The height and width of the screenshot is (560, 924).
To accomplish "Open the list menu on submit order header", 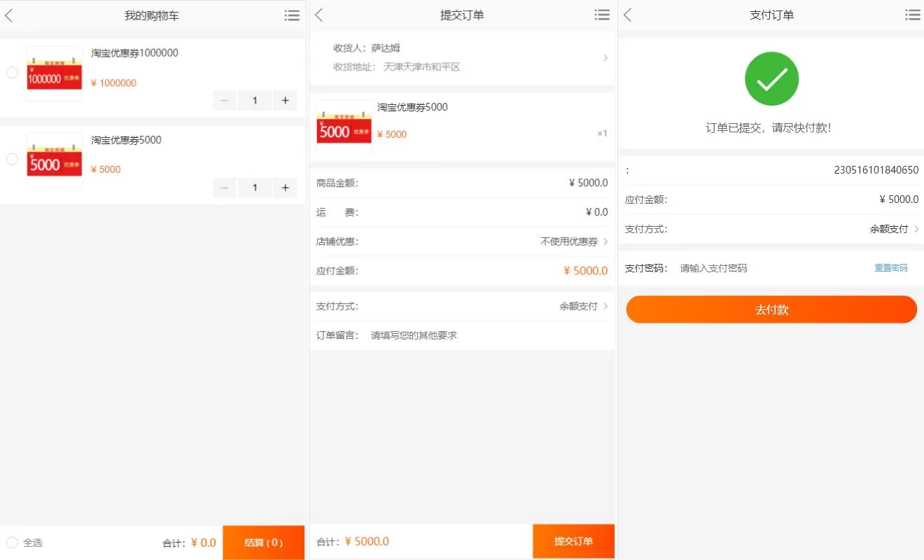I will [601, 15].
